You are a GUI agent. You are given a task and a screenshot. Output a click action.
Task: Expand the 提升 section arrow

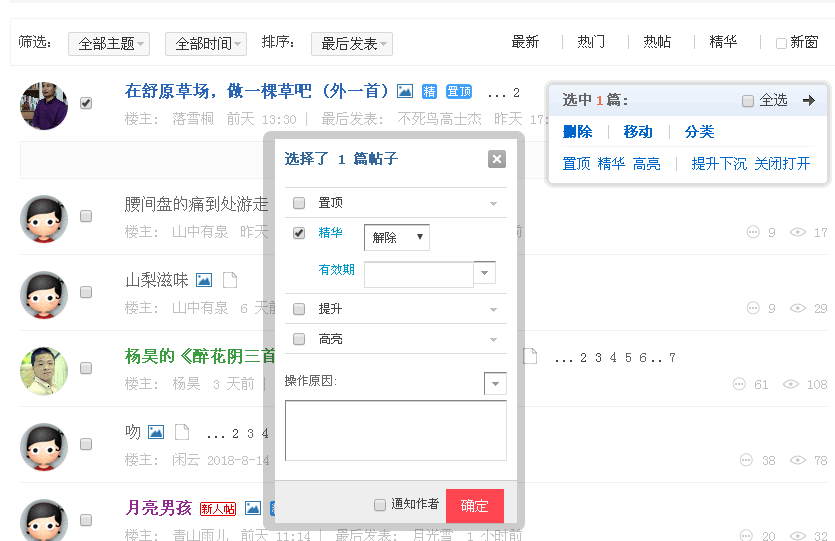pyautogui.click(x=494, y=310)
